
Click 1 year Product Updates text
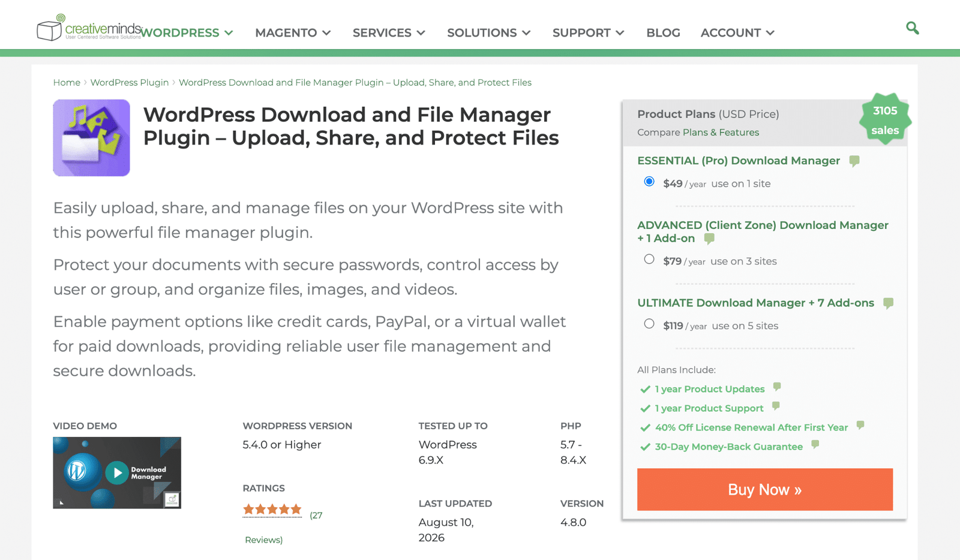point(710,389)
